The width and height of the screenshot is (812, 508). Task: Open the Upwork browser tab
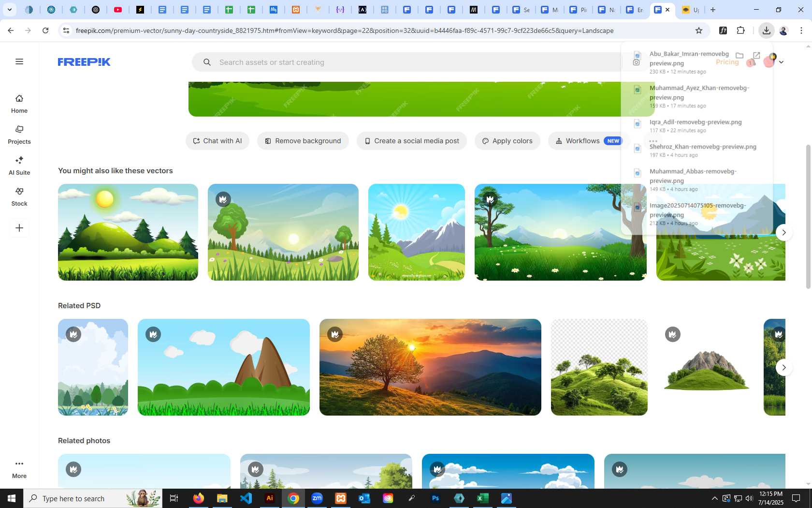pyautogui.click(x=690, y=10)
